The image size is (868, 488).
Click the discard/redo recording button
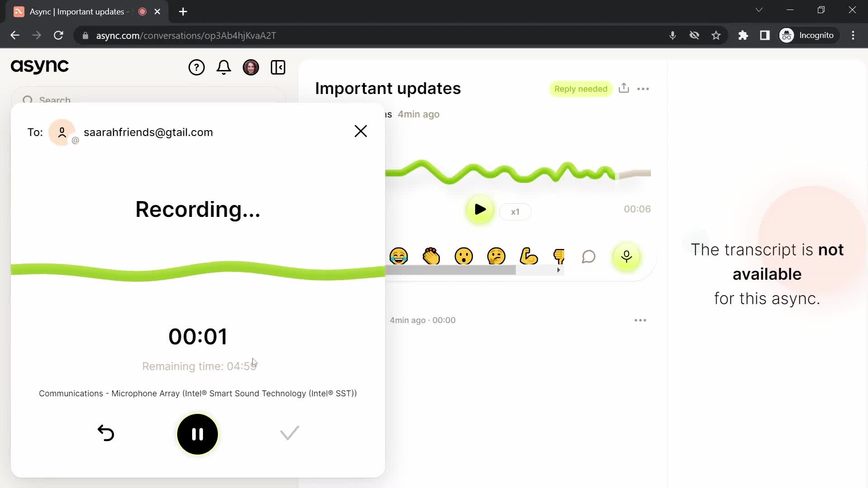pos(105,434)
